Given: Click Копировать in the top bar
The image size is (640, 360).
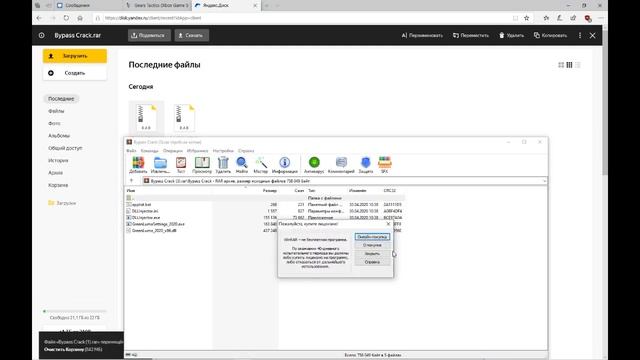Looking at the screenshot, I should (550, 36).
